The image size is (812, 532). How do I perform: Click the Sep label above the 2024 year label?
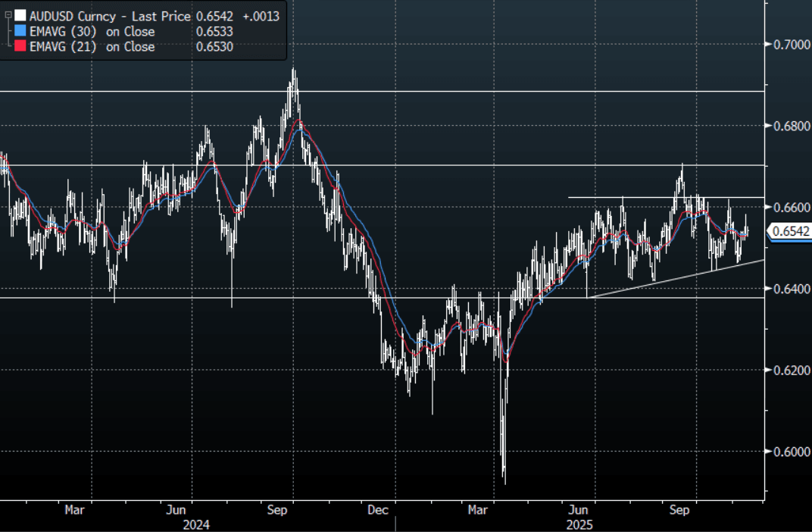pyautogui.click(x=278, y=511)
